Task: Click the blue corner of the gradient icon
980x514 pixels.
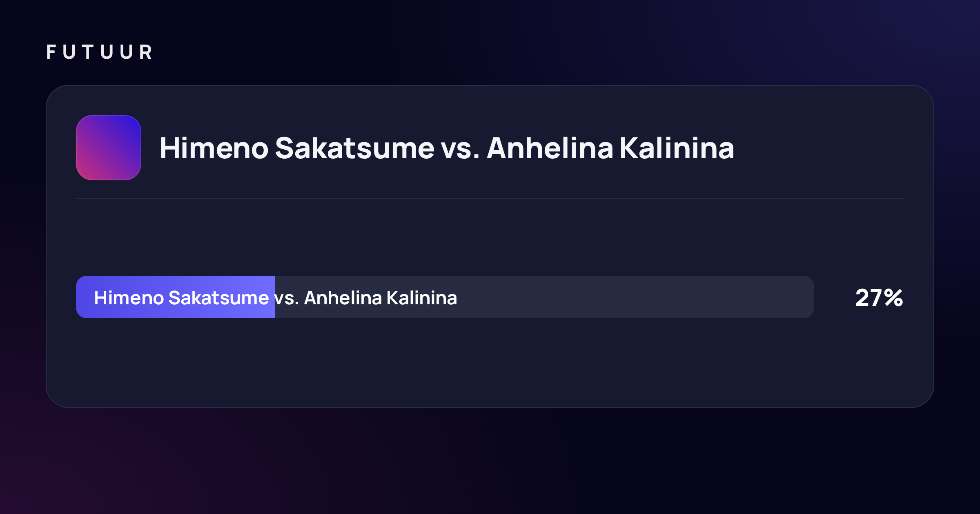Action: [131, 125]
